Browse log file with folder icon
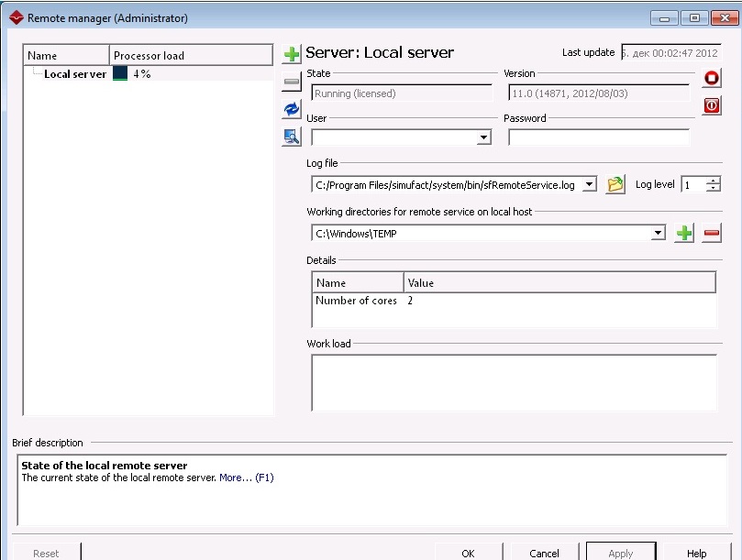Image resolution: width=742 pixels, height=560 pixels. pos(615,184)
